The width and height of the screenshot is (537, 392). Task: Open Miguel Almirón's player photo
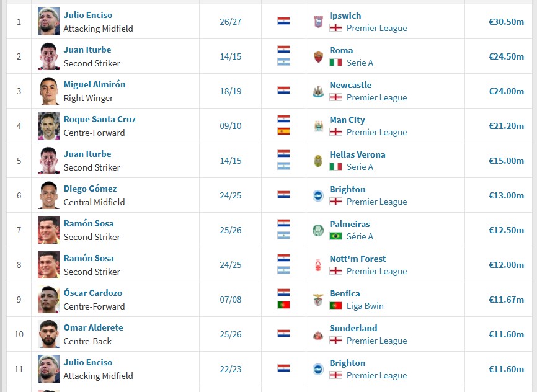click(48, 91)
